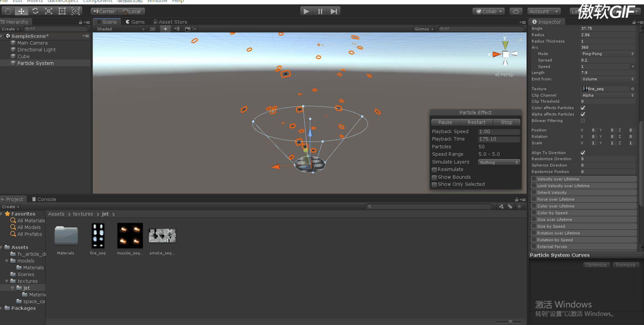Open the Gizmos dropdown
This screenshot has width=644, height=325.
[x=424, y=29]
